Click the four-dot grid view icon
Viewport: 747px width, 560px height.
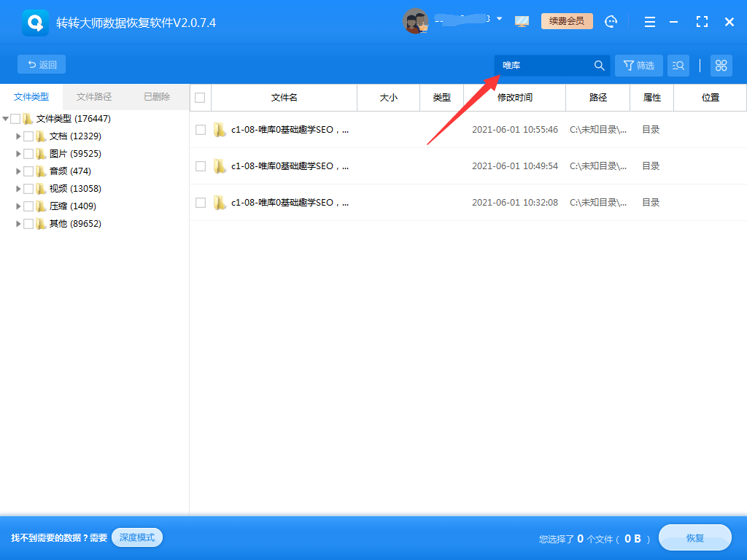point(721,66)
